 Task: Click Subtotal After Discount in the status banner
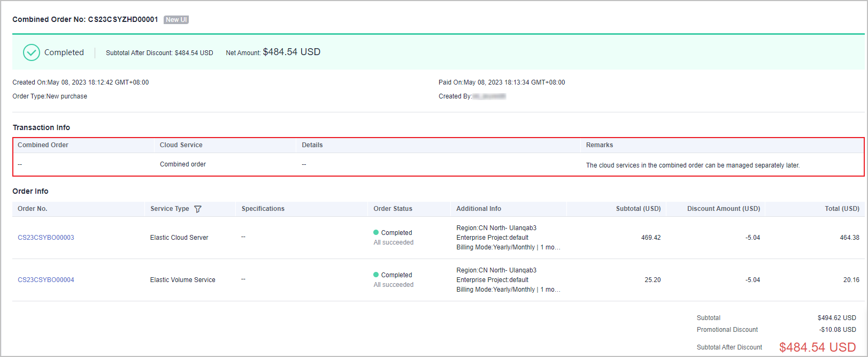pos(159,53)
